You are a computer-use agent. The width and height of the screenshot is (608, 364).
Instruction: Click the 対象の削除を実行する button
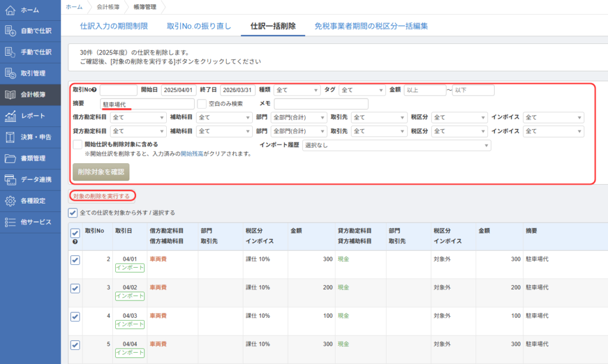pyautogui.click(x=101, y=196)
